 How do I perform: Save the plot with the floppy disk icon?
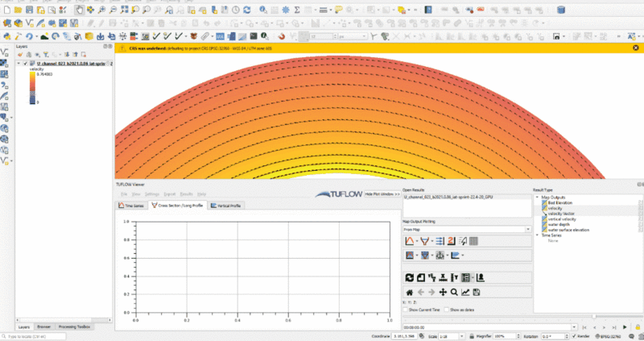coord(477,292)
